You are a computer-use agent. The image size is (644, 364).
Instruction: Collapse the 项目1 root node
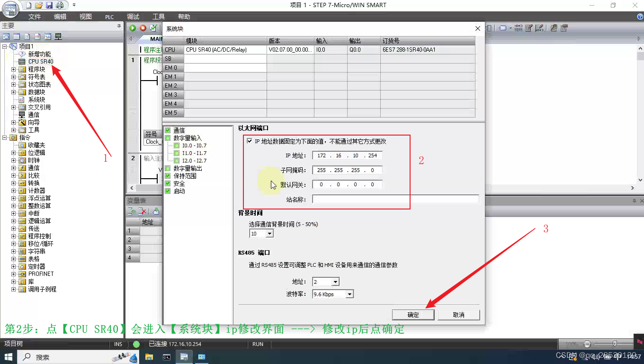click(x=5, y=46)
